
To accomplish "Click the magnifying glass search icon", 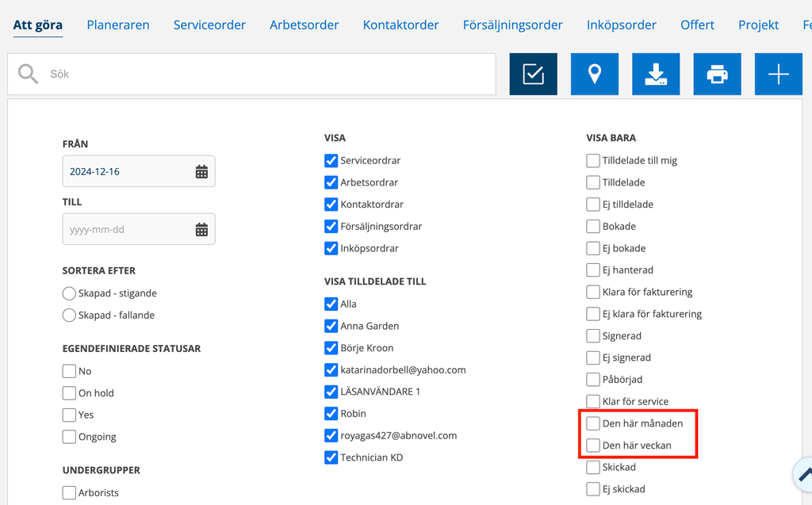I will 28,74.
